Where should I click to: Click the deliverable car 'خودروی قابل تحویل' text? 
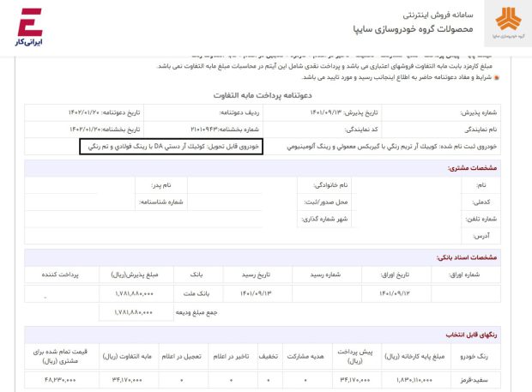173,147
